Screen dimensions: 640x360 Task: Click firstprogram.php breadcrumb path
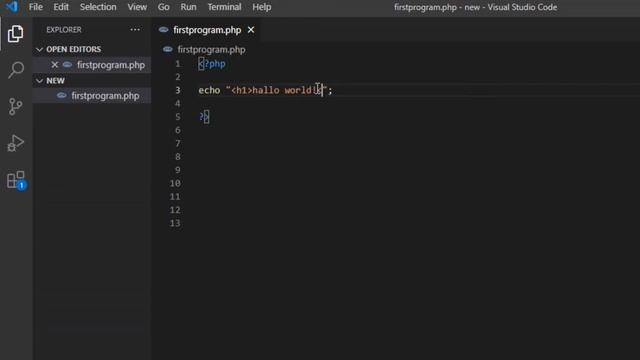coord(211,49)
